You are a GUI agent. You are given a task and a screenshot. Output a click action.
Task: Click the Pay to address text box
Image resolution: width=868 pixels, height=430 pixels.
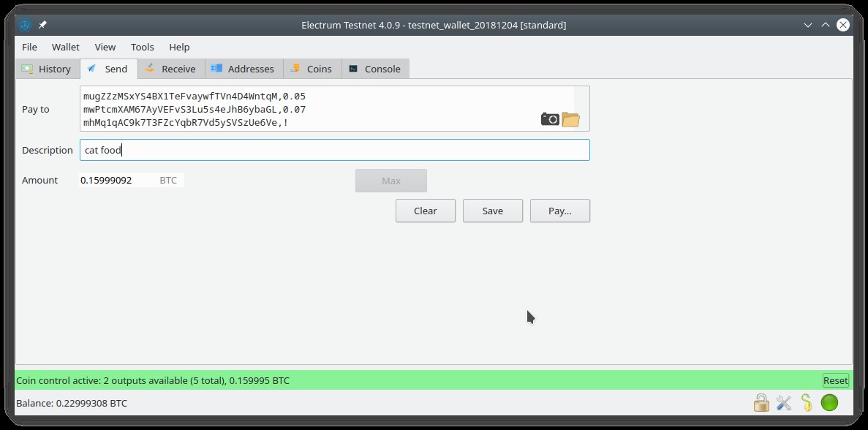(334, 108)
